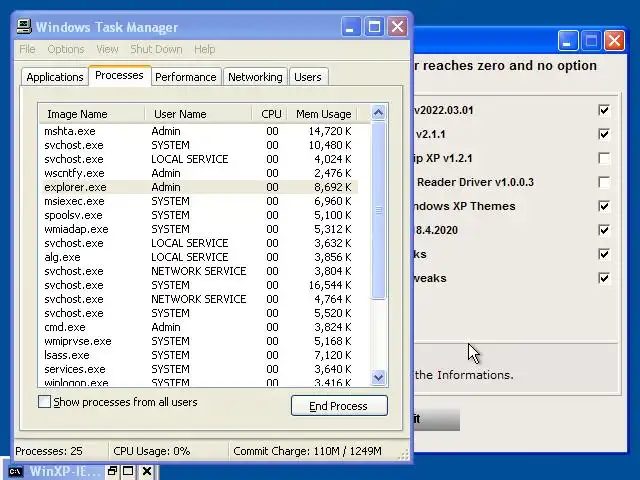
Task: Click the Task Manager resize grip
Action: (x=403, y=455)
